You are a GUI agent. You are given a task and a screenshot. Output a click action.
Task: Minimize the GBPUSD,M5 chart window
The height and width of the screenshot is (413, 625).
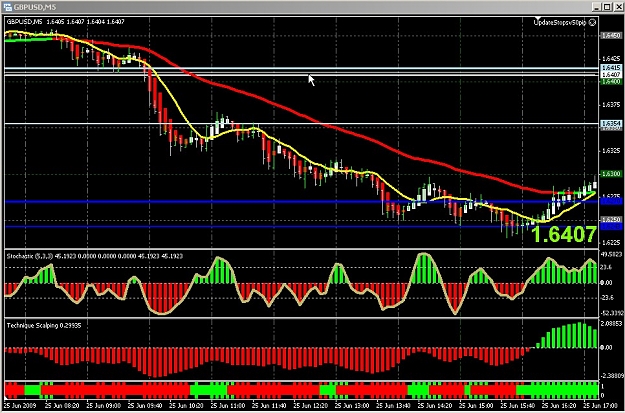596,7
